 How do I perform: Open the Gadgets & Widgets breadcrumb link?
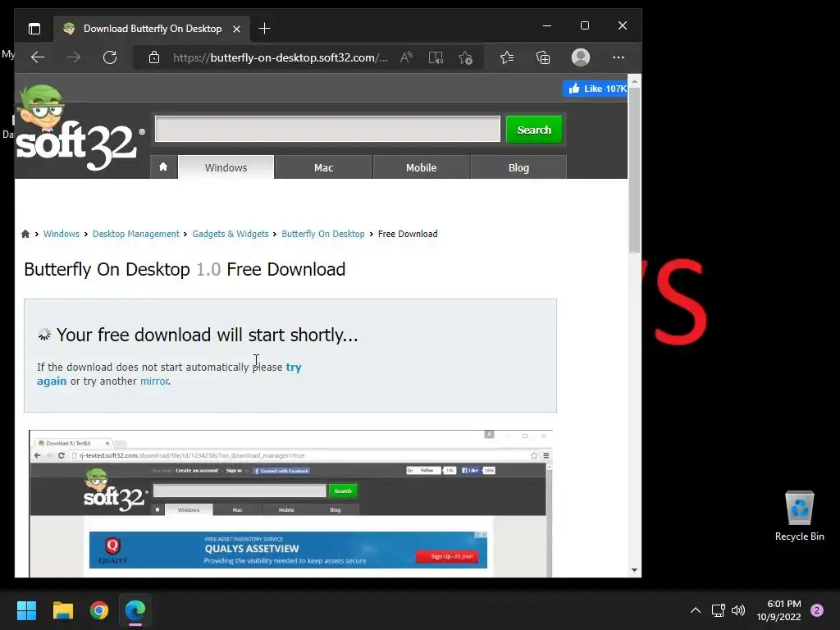tap(231, 234)
